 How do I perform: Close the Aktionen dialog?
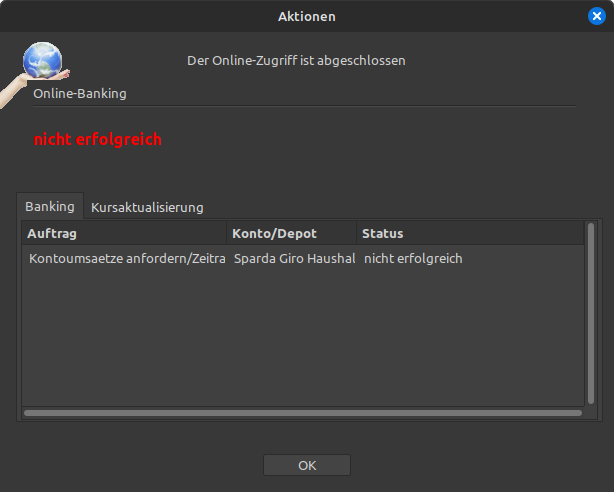(596, 16)
